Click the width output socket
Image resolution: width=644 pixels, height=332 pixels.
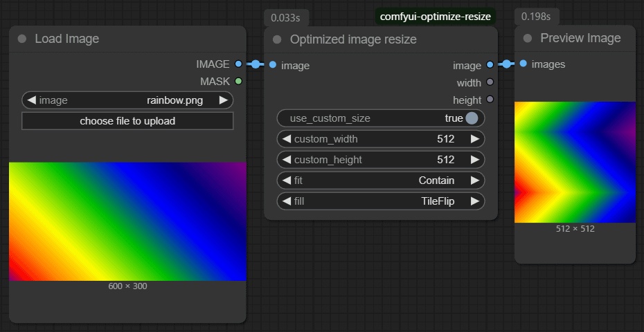[x=490, y=83]
